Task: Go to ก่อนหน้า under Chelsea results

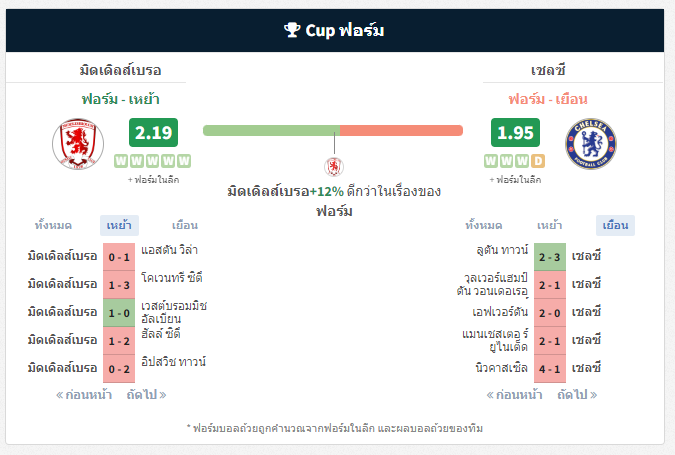Action: [x=514, y=395]
